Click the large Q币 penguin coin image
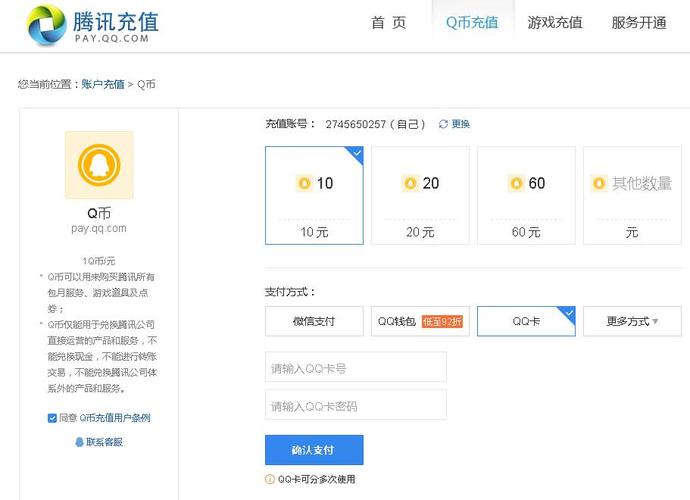The image size is (690, 500). point(99,165)
